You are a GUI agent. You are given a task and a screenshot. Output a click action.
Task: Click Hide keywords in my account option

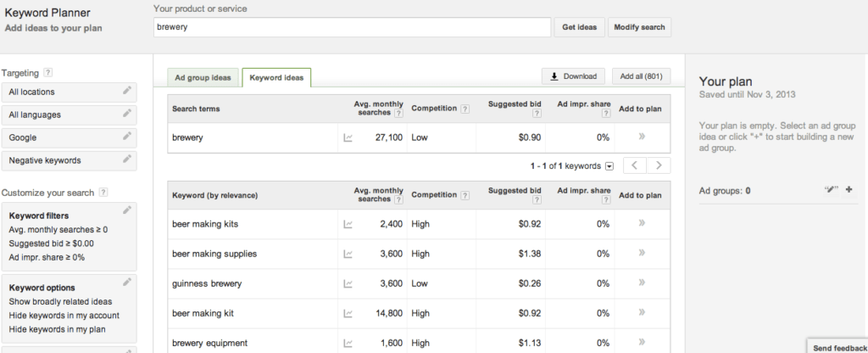click(x=64, y=316)
